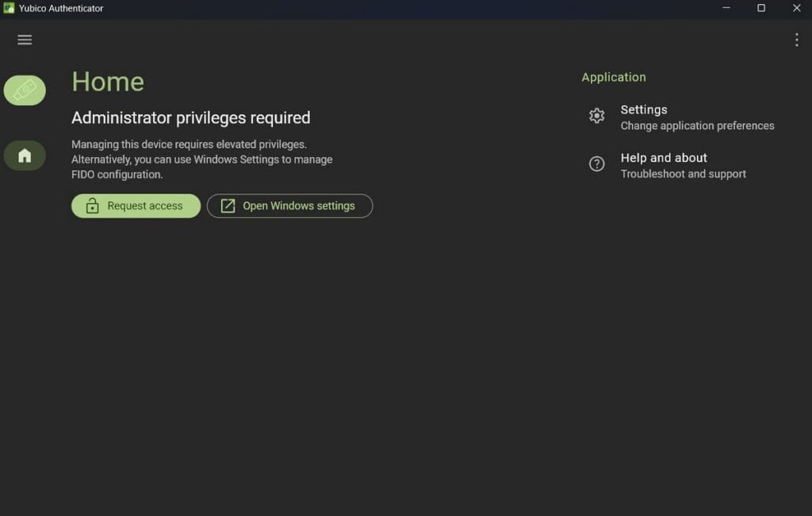Close the Yubico Authenticator window
This screenshot has height=516, width=812.
[796, 8]
